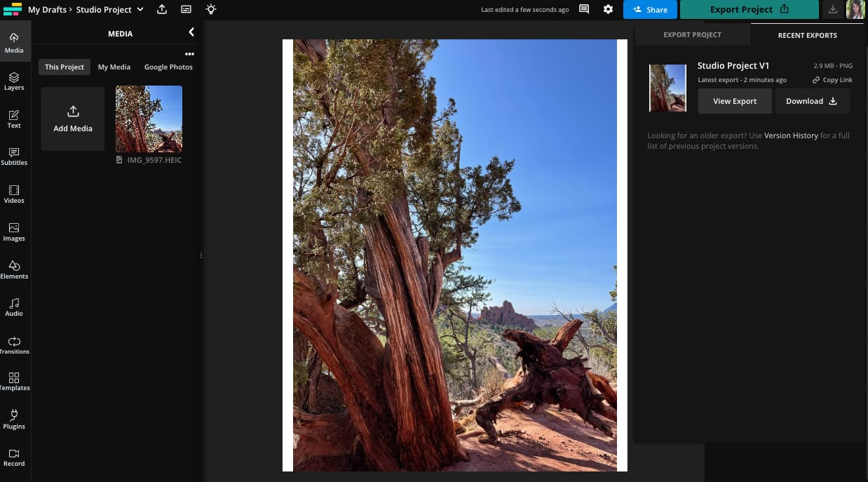Click Copy Link for the export
This screenshot has width=868, height=482.
click(832, 80)
